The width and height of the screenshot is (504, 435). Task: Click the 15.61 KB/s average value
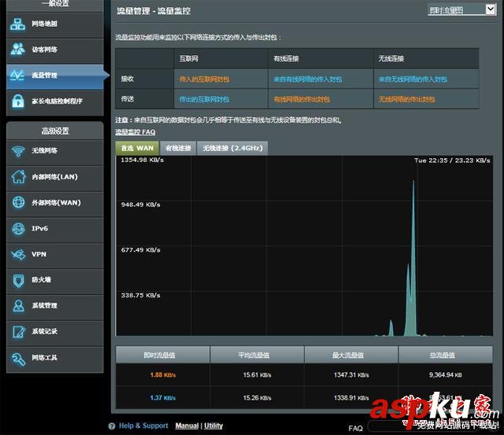(x=258, y=374)
